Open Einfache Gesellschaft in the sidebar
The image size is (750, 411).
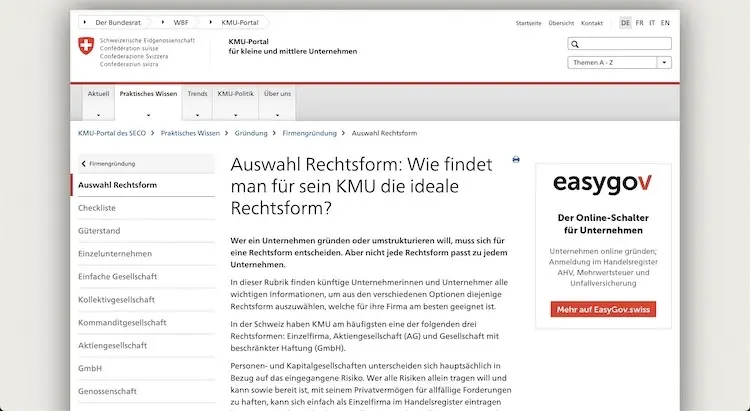[x=118, y=277]
